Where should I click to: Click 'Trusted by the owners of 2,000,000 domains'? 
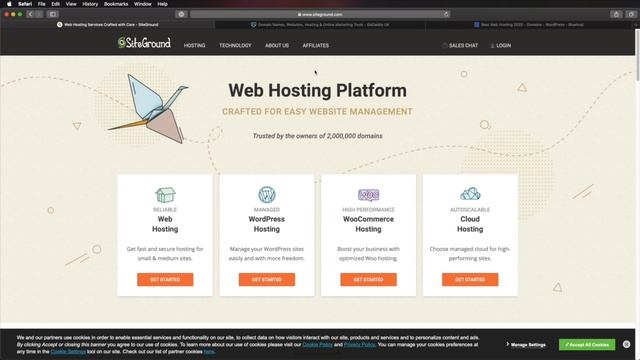point(318,136)
